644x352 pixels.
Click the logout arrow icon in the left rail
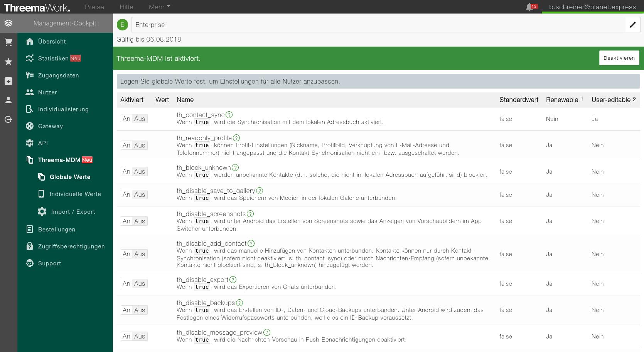8,119
